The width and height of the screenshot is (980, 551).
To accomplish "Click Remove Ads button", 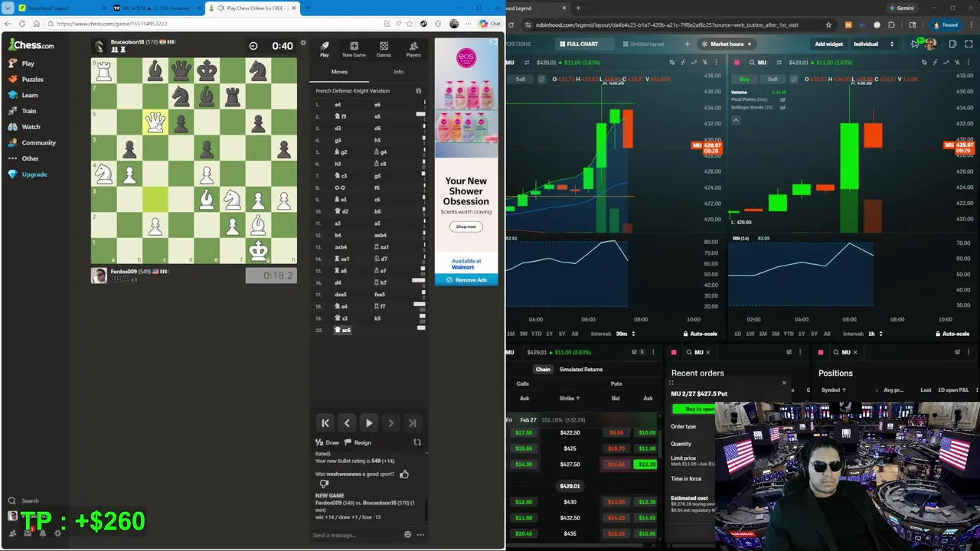I will click(x=466, y=280).
